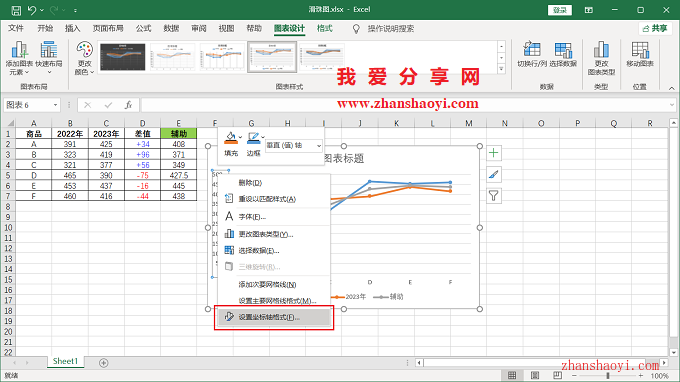
Task: Open the Format tab
Action: pyautogui.click(x=324, y=29)
